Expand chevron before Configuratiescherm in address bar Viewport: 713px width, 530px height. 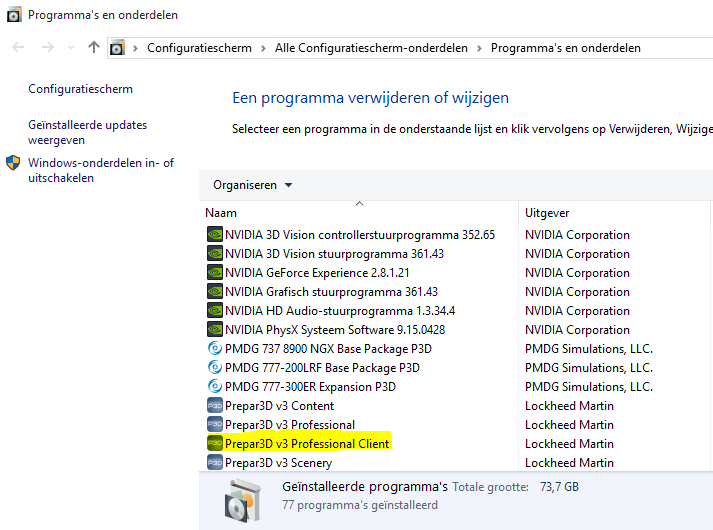pyautogui.click(x=135, y=48)
